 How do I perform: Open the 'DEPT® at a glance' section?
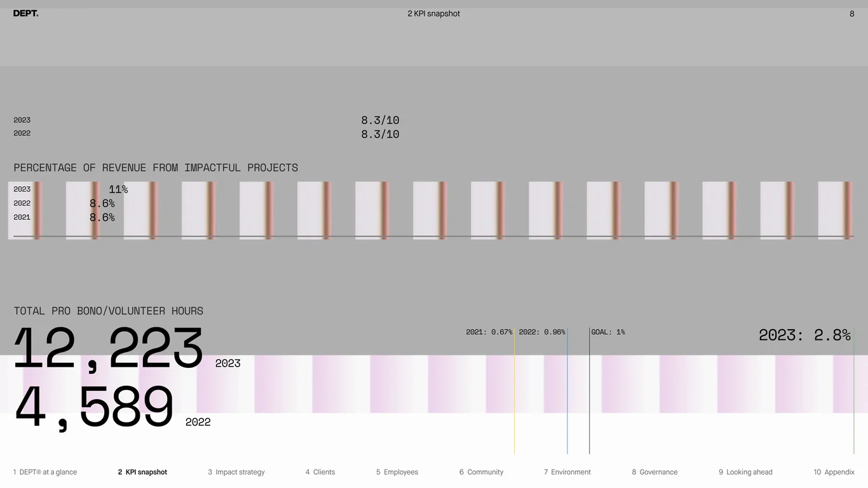click(45, 472)
